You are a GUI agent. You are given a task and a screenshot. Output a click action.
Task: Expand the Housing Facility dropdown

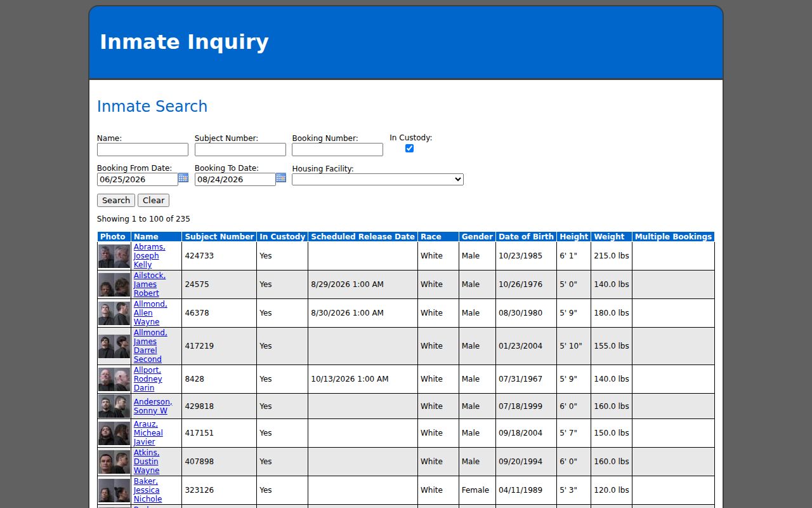(x=377, y=179)
